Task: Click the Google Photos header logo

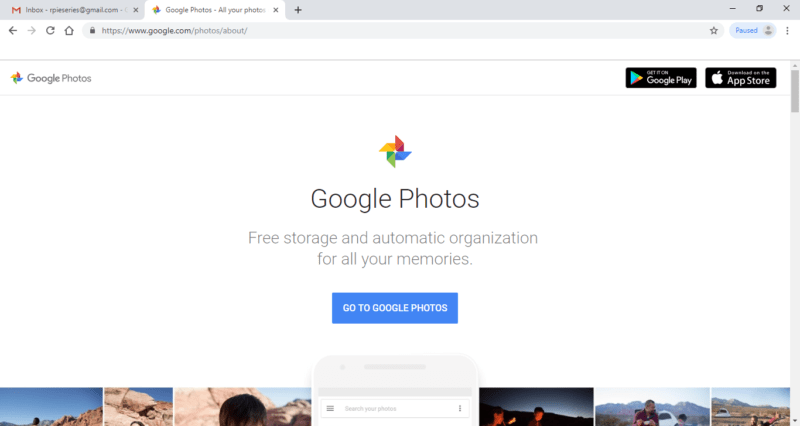Action: [51, 78]
